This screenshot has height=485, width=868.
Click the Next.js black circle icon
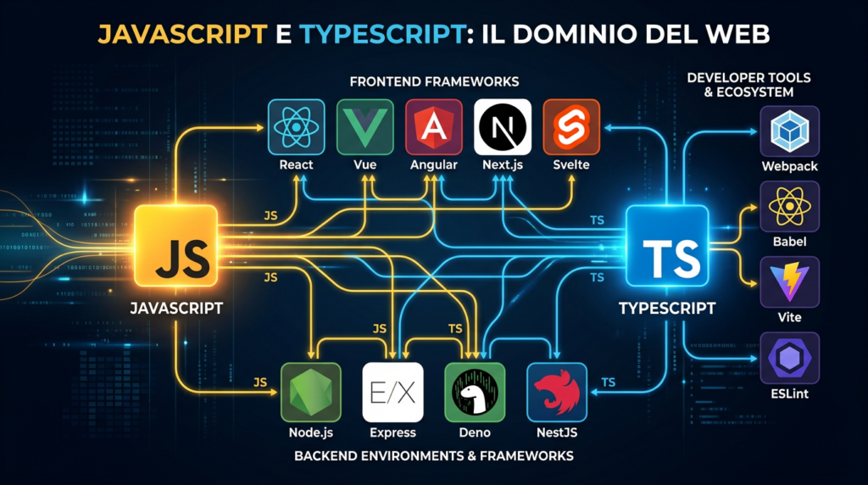(x=503, y=127)
